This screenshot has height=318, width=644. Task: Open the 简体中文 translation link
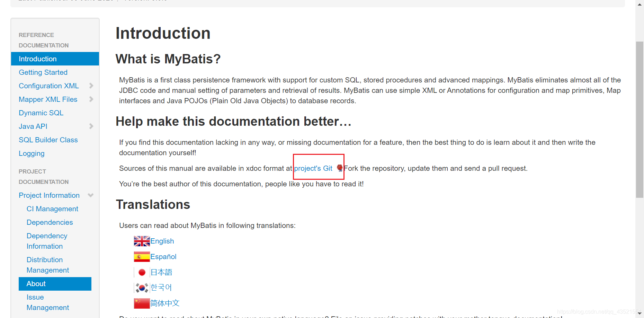165,303
